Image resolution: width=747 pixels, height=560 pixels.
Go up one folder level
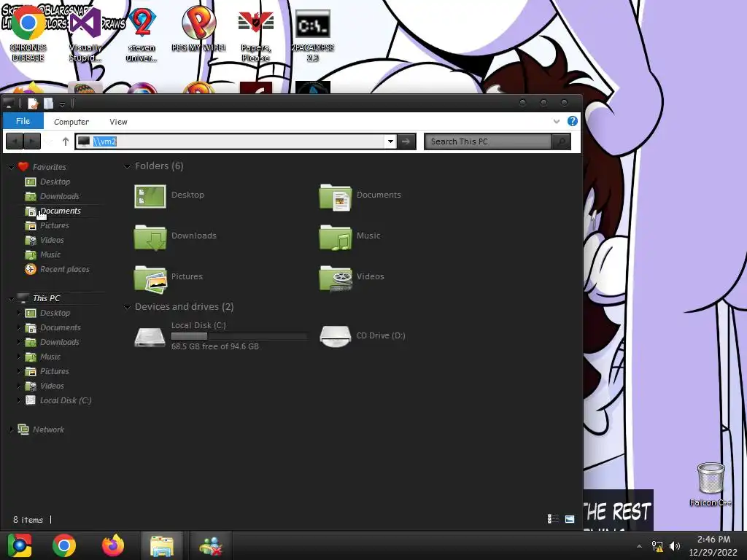(65, 141)
